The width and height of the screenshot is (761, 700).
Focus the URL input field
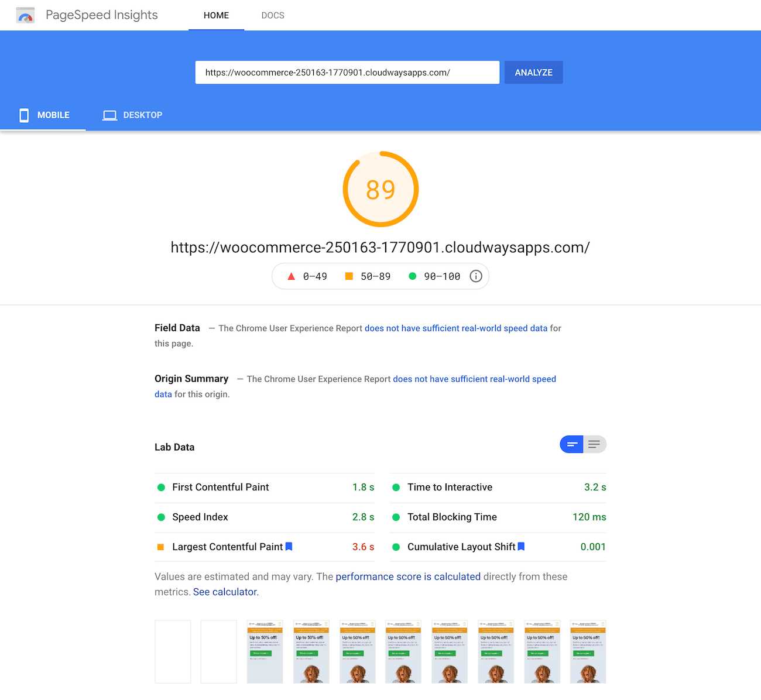pos(347,73)
